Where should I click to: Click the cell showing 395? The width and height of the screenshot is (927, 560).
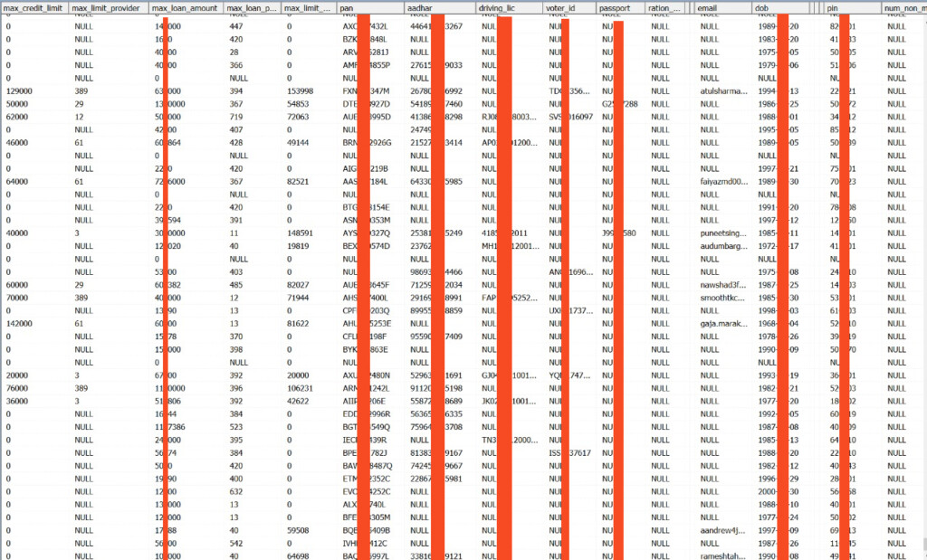click(236, 440)
